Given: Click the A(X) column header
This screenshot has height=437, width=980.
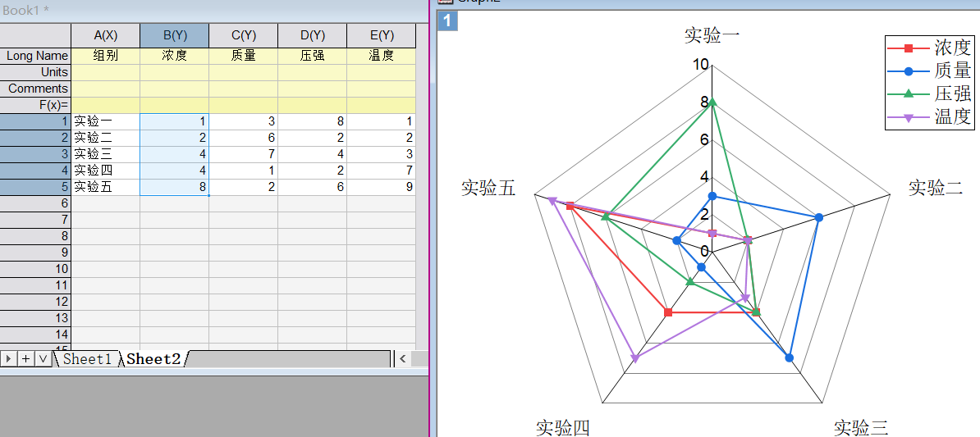Looking at the screenshot, I should (x=105, y=36).
